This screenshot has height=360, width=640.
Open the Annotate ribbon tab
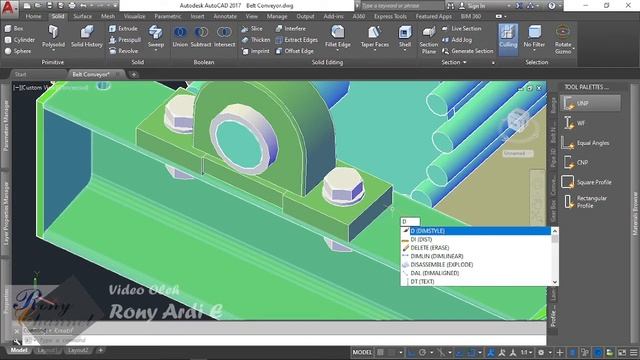225,16
